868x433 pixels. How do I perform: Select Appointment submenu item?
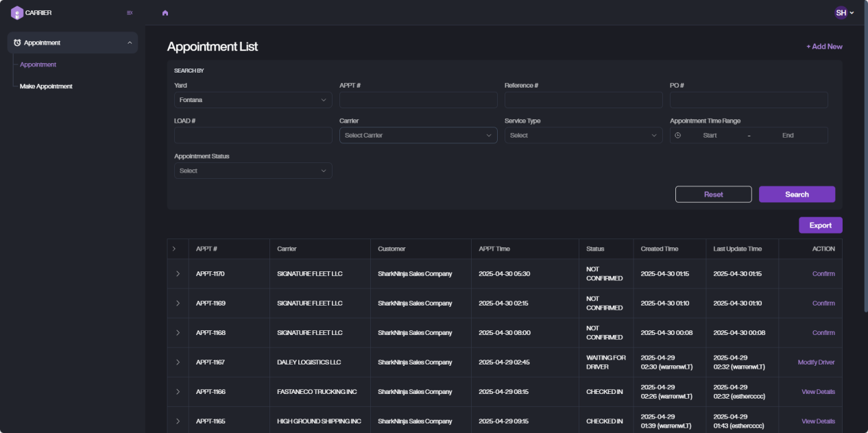pos(38,64)
